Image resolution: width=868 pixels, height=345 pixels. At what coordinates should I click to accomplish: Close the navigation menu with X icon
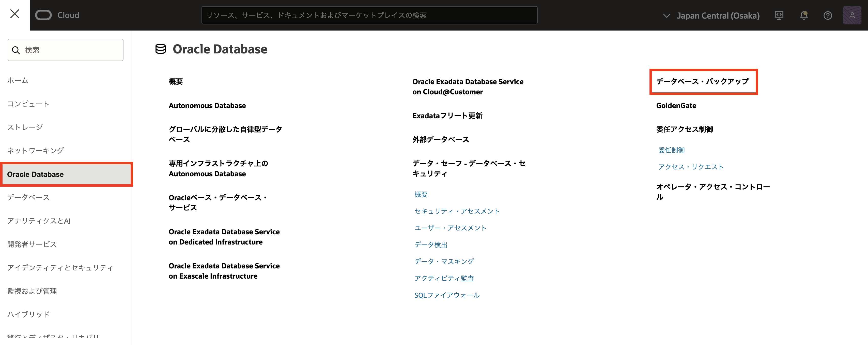[15, 14]
